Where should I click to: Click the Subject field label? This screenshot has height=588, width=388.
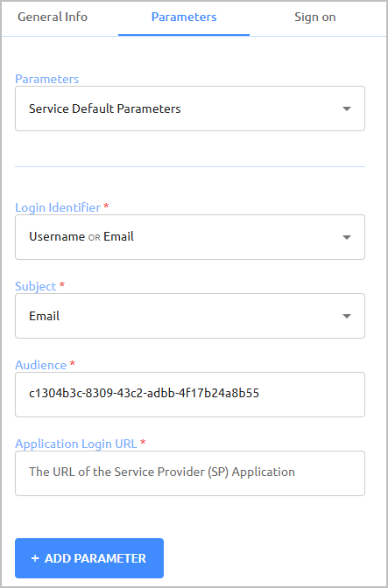coord(36,286)
